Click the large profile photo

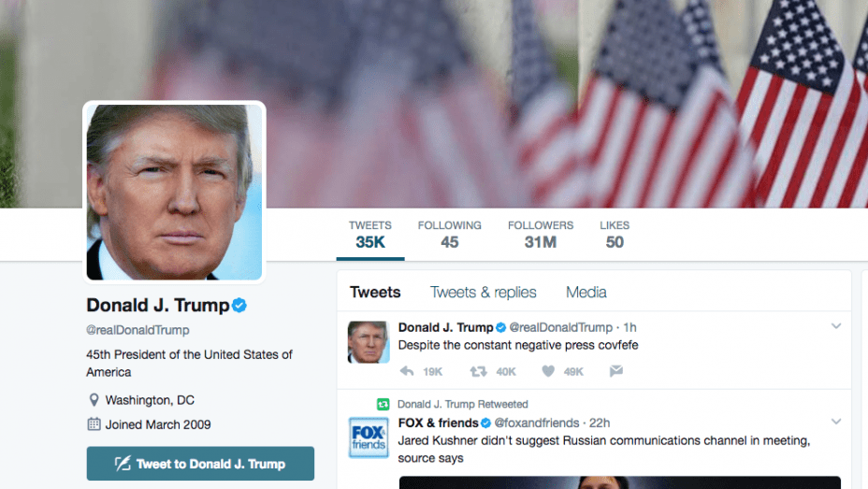tap(174, 192)
